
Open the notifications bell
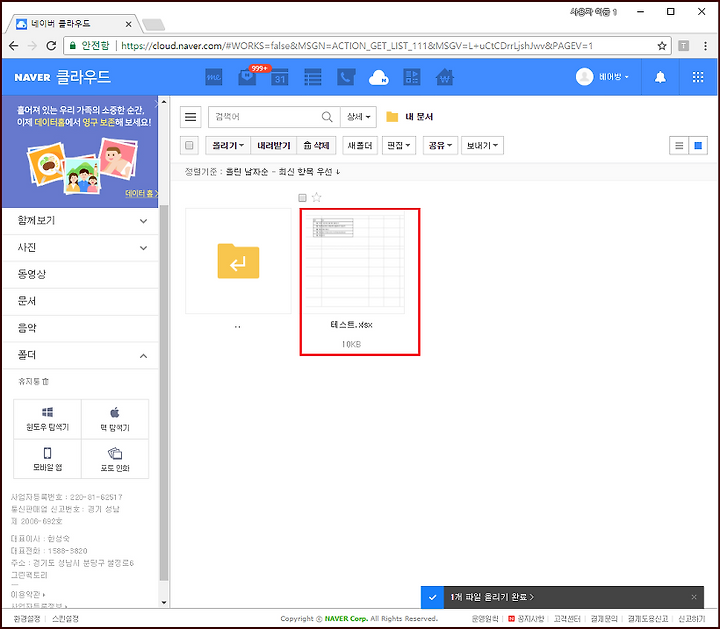click(x=660, y=77)
